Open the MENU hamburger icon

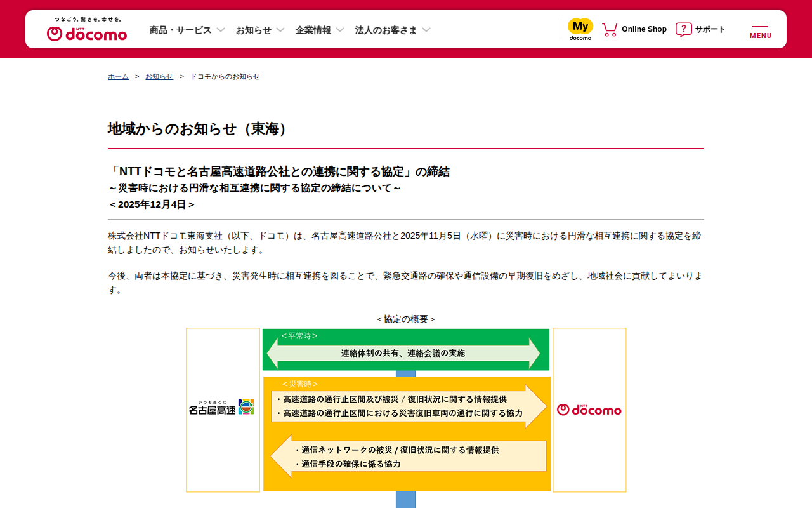click(x=761, y=30)
